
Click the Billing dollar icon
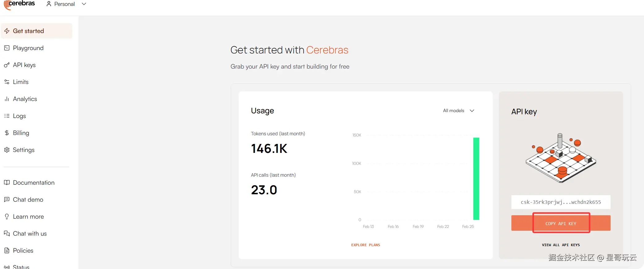[x=7, y=133]
